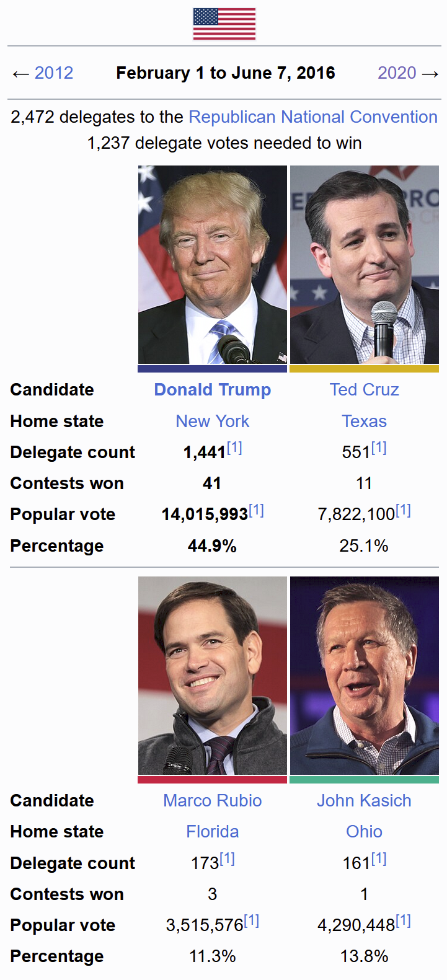Open the 2012 primaries link
The height and width of the screenshot is (980, 447).
tap(53, 73)
